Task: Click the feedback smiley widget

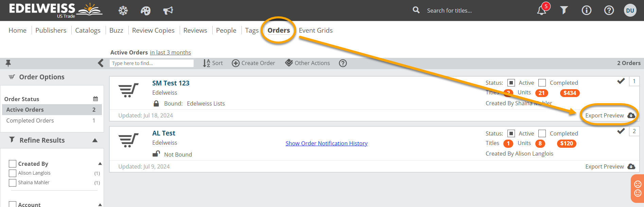Action: (x=638, y=189)
